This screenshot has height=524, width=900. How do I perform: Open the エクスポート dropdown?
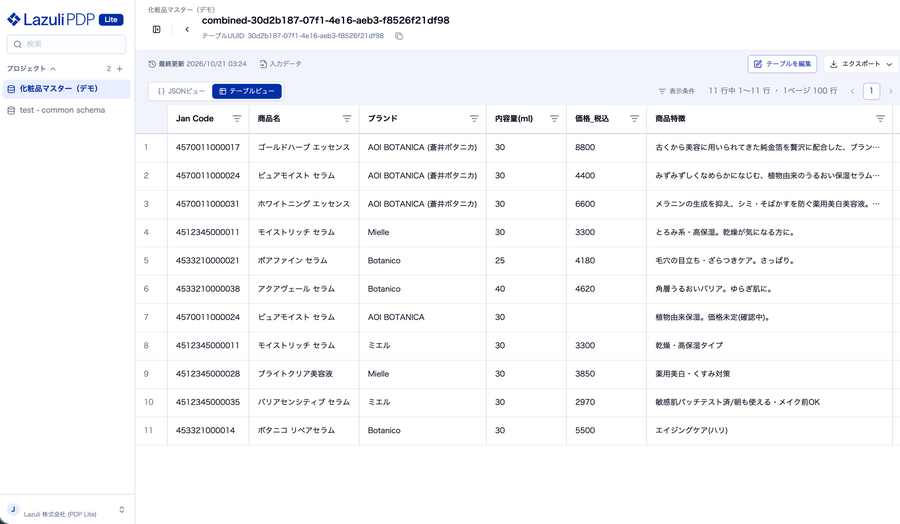point(861,64)
